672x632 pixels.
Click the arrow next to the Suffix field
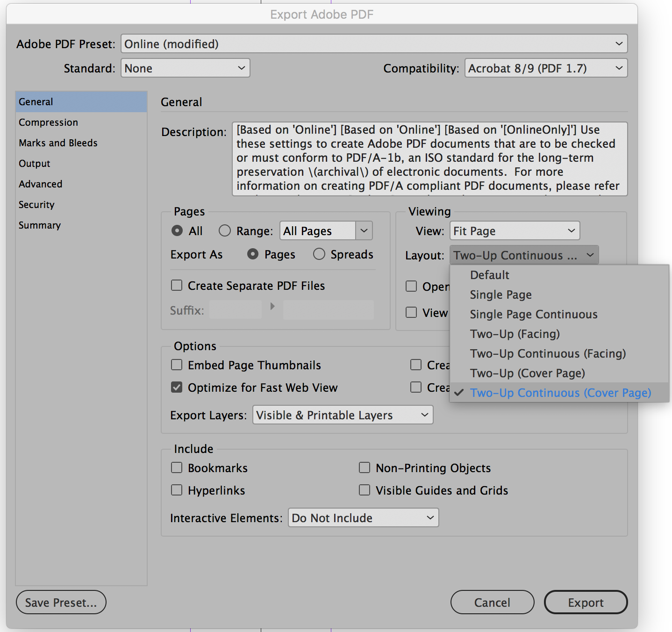point(272,306)
